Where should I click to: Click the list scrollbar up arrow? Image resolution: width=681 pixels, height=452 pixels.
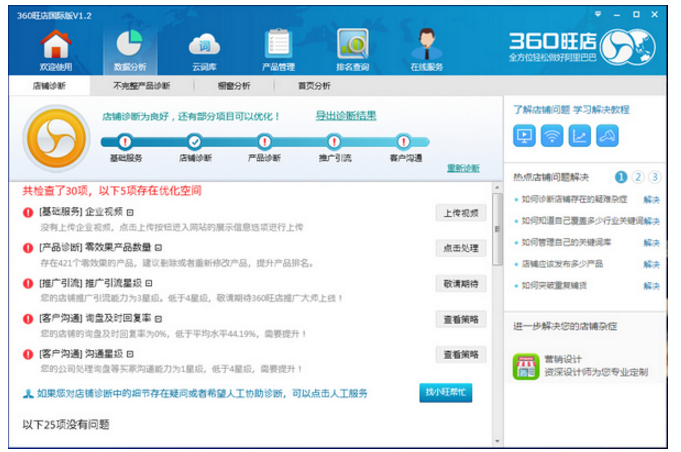497,188
